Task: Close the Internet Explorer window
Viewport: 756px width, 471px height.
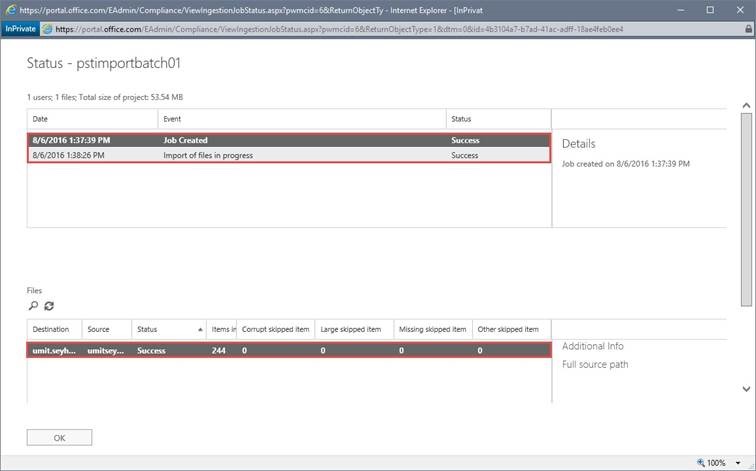Action: pyautogui.click(x=740, y=10)
